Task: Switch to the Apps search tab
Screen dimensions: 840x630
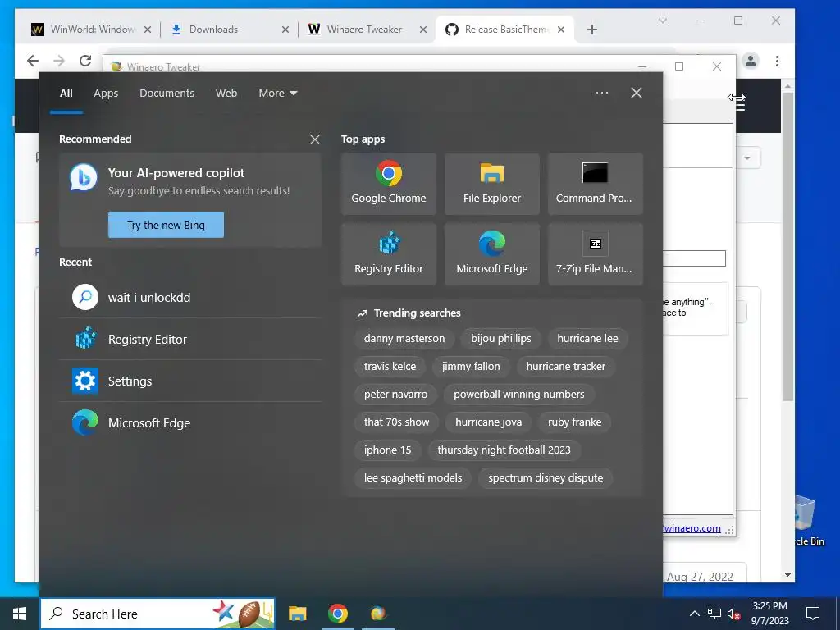Action: tap(106, 94)
